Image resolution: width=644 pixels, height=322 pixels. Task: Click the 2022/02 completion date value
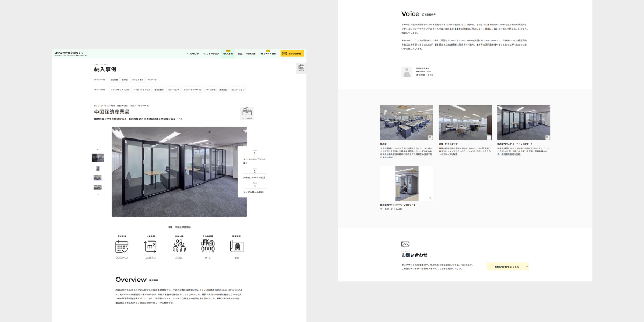[122, 258]
